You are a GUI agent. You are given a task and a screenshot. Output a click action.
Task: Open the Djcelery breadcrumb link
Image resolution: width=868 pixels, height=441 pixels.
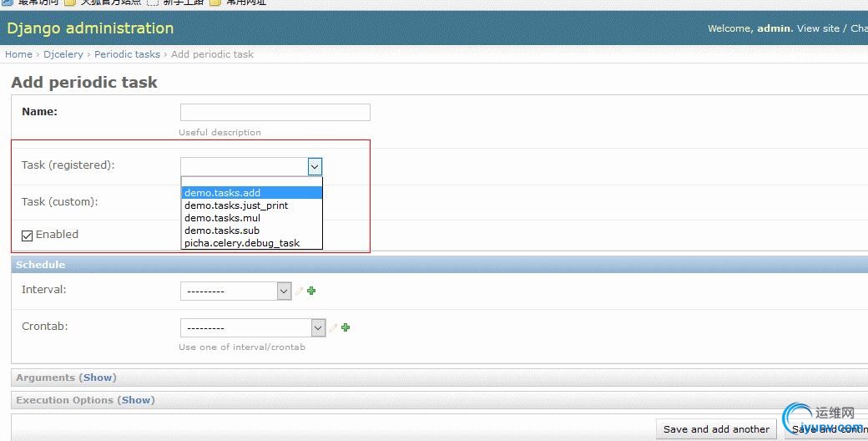click(63, 54)
